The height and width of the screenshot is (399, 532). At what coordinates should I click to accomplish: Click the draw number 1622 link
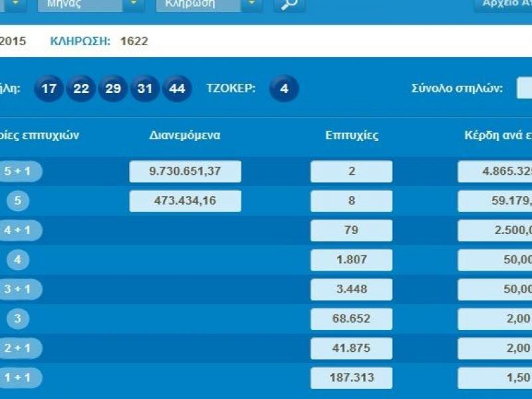coord(133,40)
